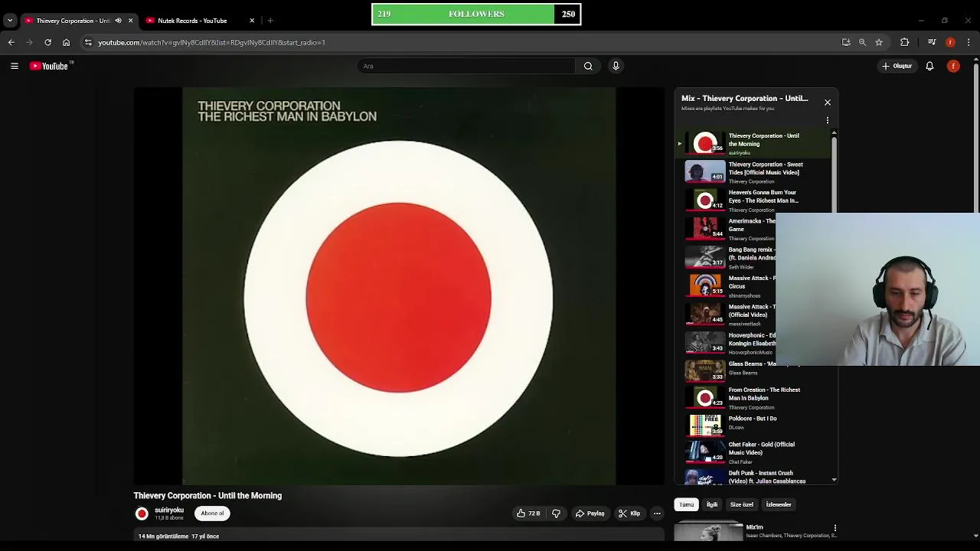Open Mix playlist three-dot options
980x551 pixels.
coord(828,120)
